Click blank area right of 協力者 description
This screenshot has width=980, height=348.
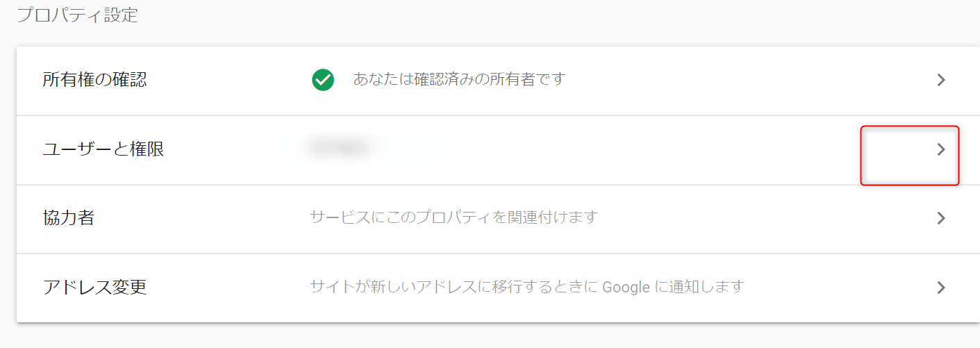click(x=750, y=218)
